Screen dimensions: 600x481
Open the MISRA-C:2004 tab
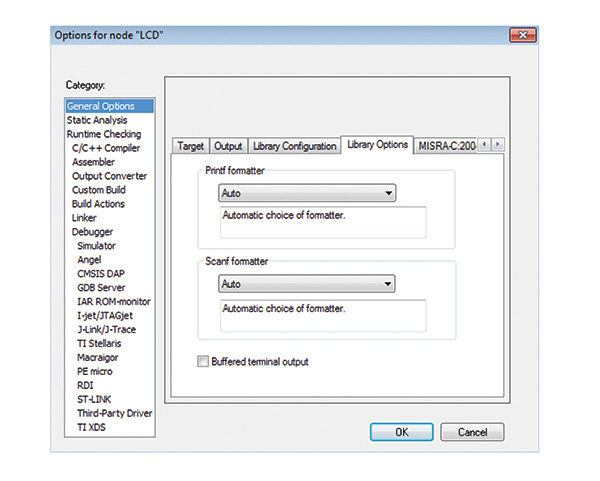click(445, 146)
